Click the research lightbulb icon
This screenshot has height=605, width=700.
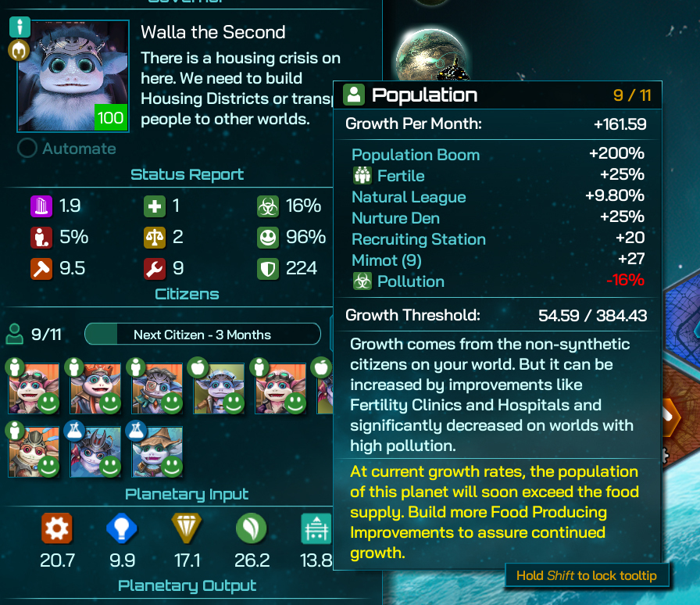(121, 528)
